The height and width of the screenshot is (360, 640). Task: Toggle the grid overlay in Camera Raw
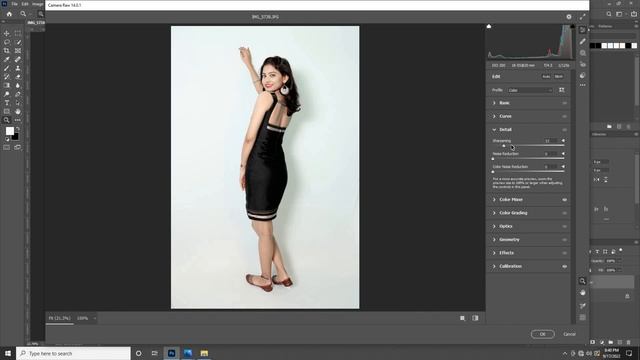click(x=582, y=317)
